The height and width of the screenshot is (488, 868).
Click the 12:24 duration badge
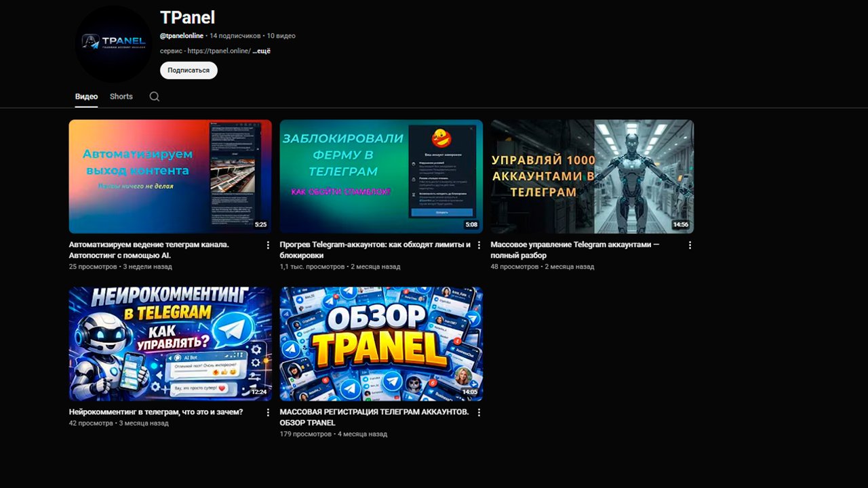(259, 392)
